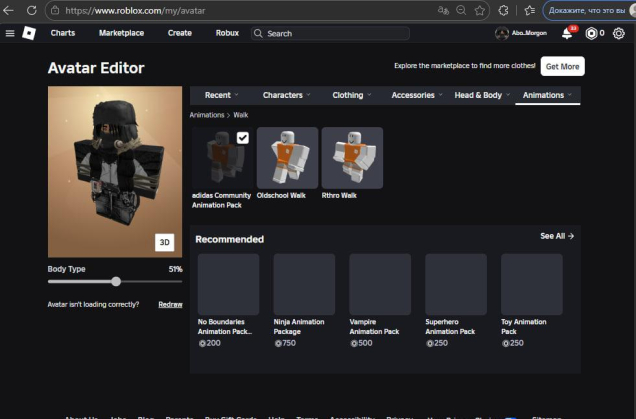Bookmark this page with star icon
Viewport: 636px width, 419px height.
pyautogui.click(x=481, y=10)
